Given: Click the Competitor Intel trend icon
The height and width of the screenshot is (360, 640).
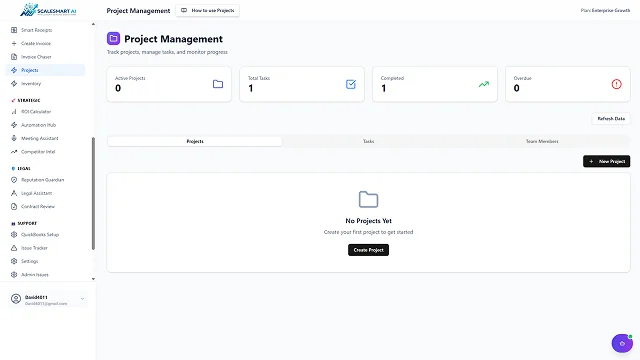Looking at the screenshot, I should pos(14,152).
